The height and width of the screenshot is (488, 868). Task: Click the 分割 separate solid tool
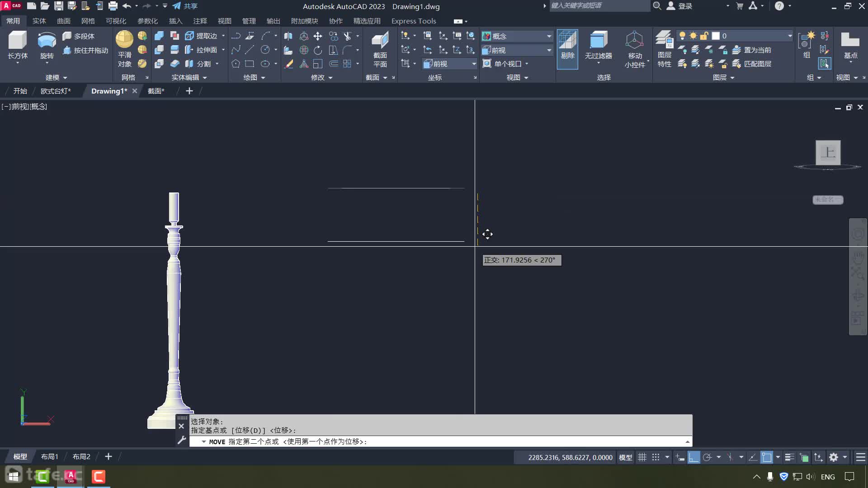(198, 64)
